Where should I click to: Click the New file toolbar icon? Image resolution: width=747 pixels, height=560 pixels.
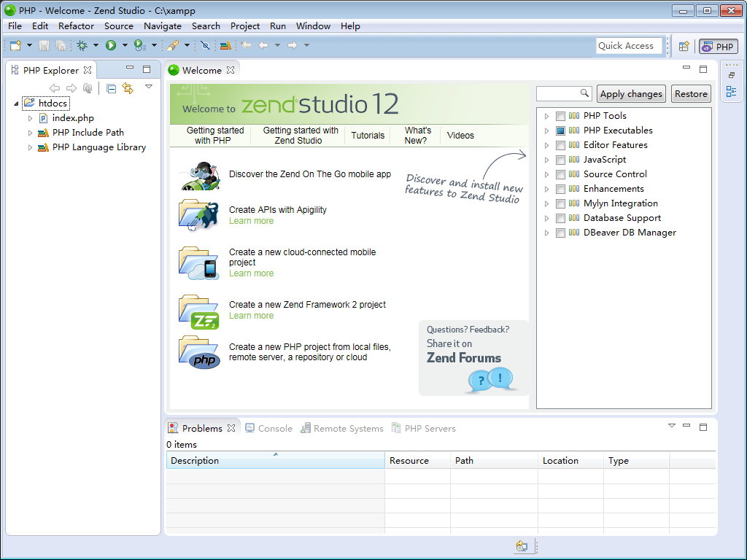(15, 45)
